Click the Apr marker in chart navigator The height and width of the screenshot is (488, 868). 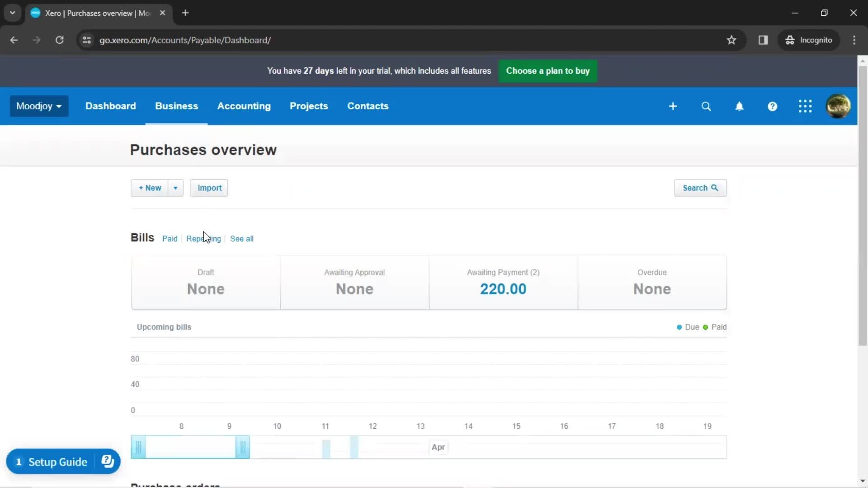pos(438,447)
